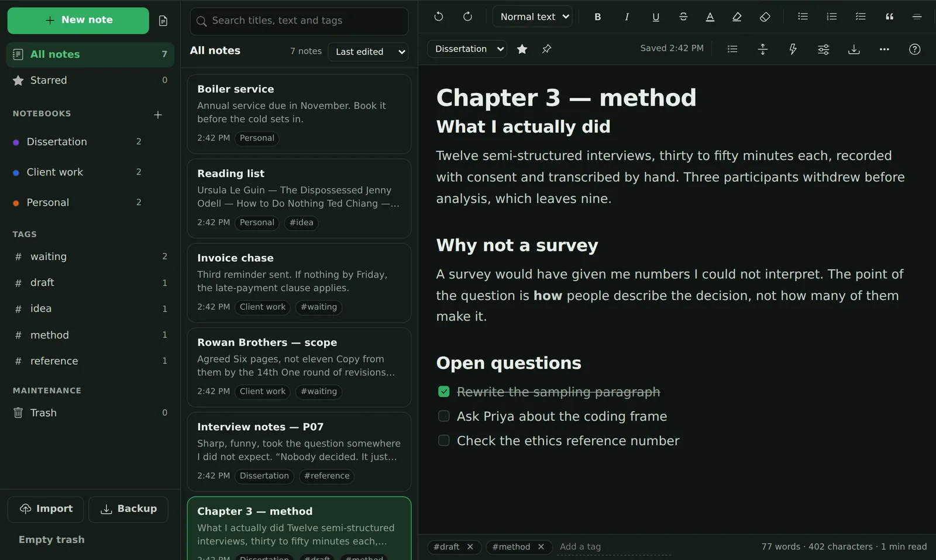The width and height of the screenshot is (936, 560).
Task: Select All notes in the sidebar
Action: [x=90, y=54]
